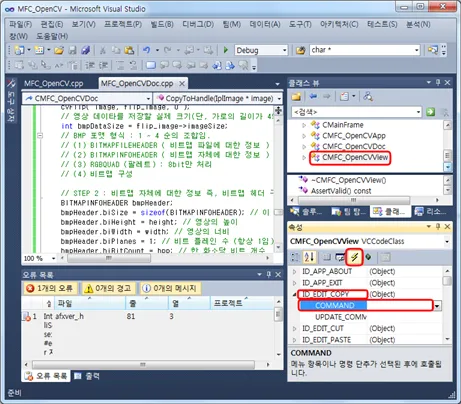Switch to the 출력 output tab
This screenshot has height=404, width=461.
tap(87, 376)
